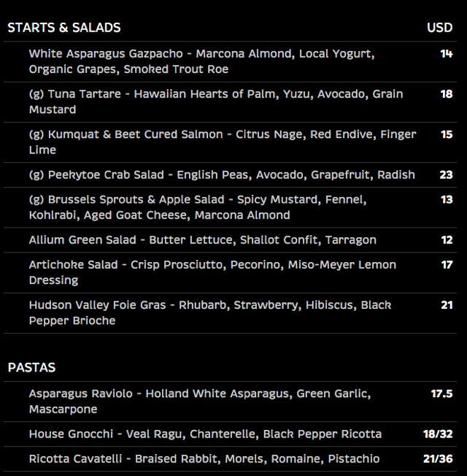The width and height of the screenshot is (467, 476).
Task: Click the Tuna Tartare dish entry
Action: point(230,102)
